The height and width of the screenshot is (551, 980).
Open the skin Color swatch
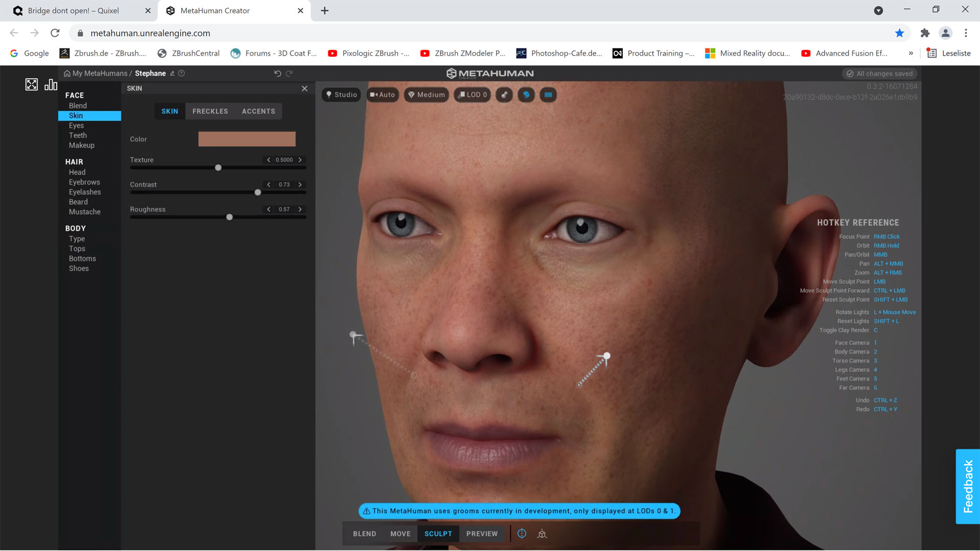247,139
